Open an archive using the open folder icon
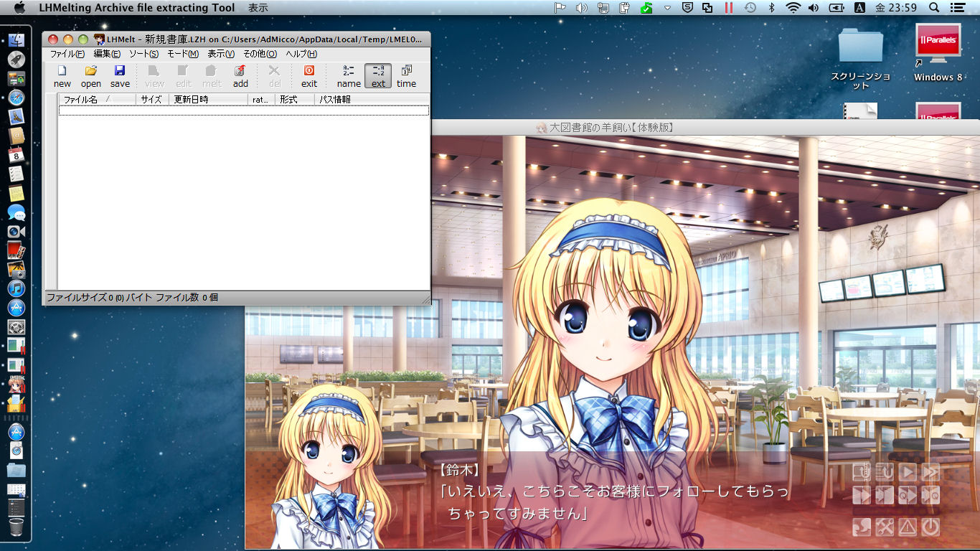Viewport: 980px width, 551px height. (91, 76)
